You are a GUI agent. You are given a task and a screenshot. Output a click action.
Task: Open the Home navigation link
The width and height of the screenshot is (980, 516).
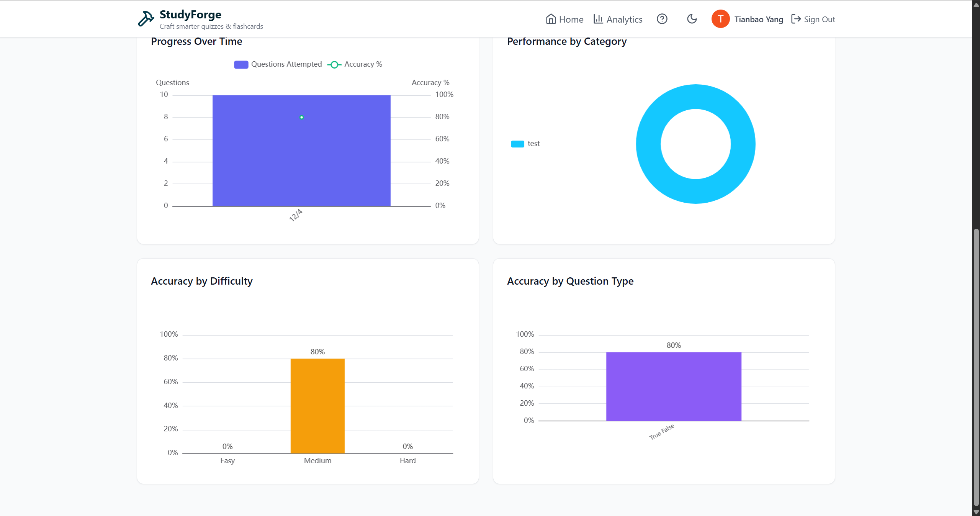pyautogui.click(x=571, y=20)
